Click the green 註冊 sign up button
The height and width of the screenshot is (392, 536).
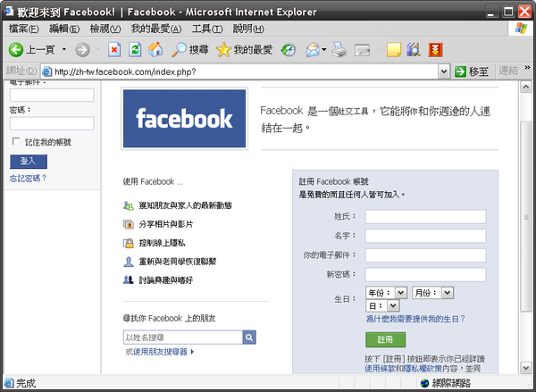(385, 339)
